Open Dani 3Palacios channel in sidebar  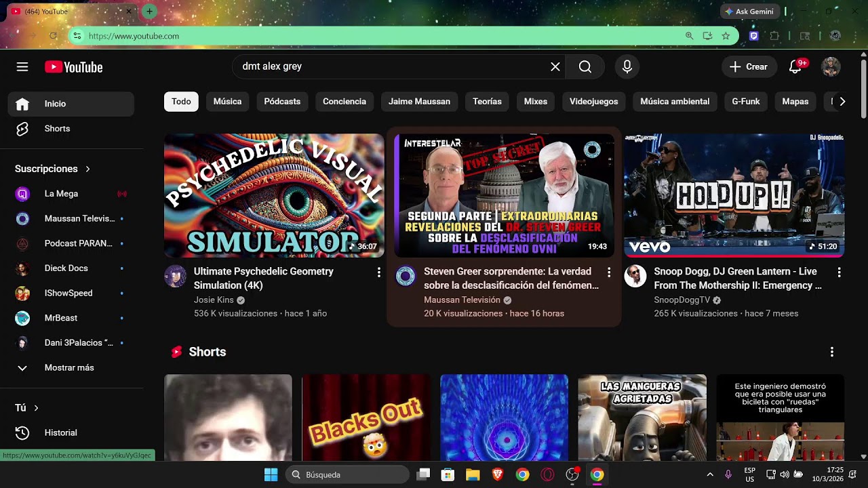[x=71, y=343]
